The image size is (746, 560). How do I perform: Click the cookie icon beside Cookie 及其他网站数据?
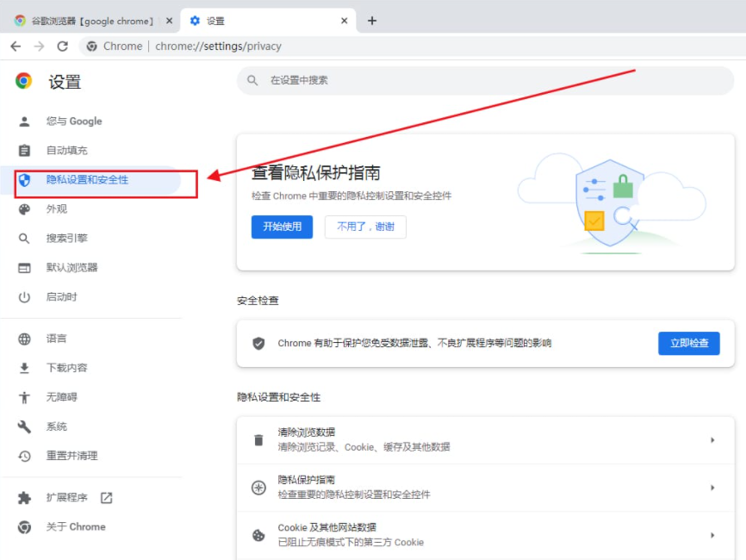[x=258, y=534]
